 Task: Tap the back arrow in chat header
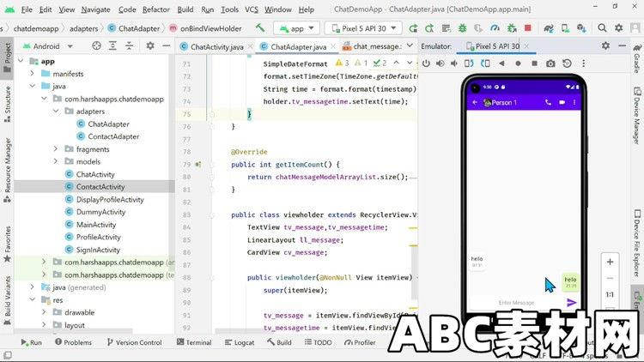point(475,102)
